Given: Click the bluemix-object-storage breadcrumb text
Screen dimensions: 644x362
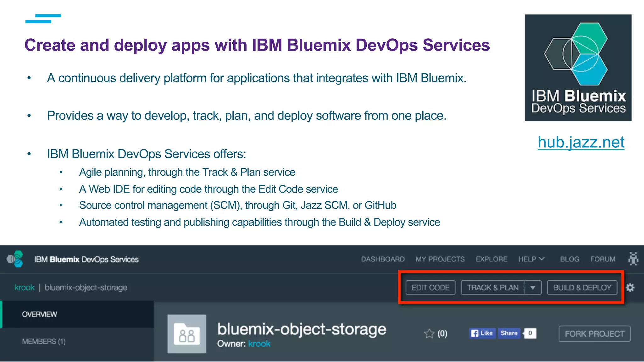Looking at the screenshot, I should tap(86, 288).
